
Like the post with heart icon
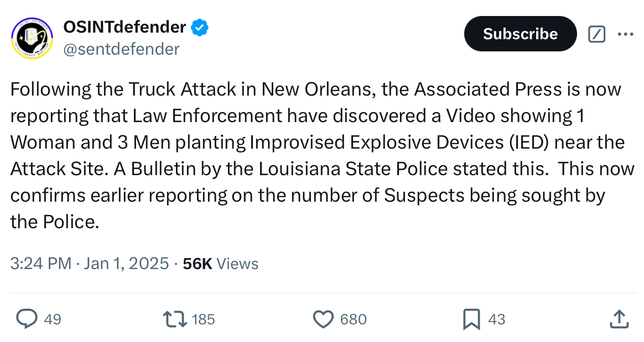(x=324, y=319)
